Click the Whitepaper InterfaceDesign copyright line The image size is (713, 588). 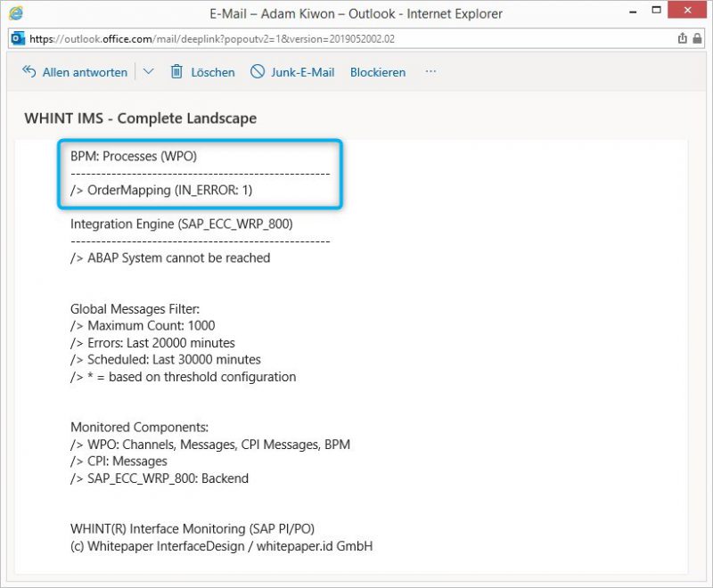[221, 546]
